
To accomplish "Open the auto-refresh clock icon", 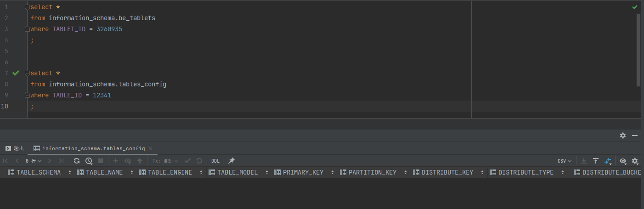I will pos(89,161).
